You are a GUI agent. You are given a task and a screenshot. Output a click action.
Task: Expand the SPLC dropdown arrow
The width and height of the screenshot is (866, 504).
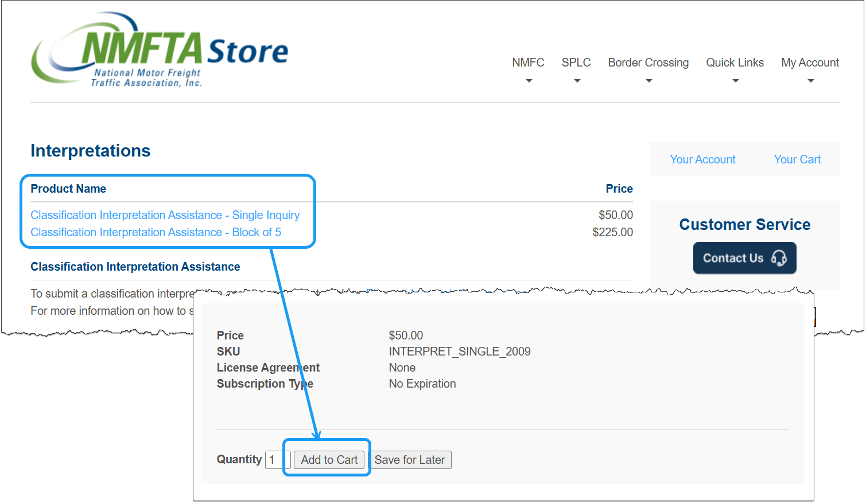click(x=577, y=81)
